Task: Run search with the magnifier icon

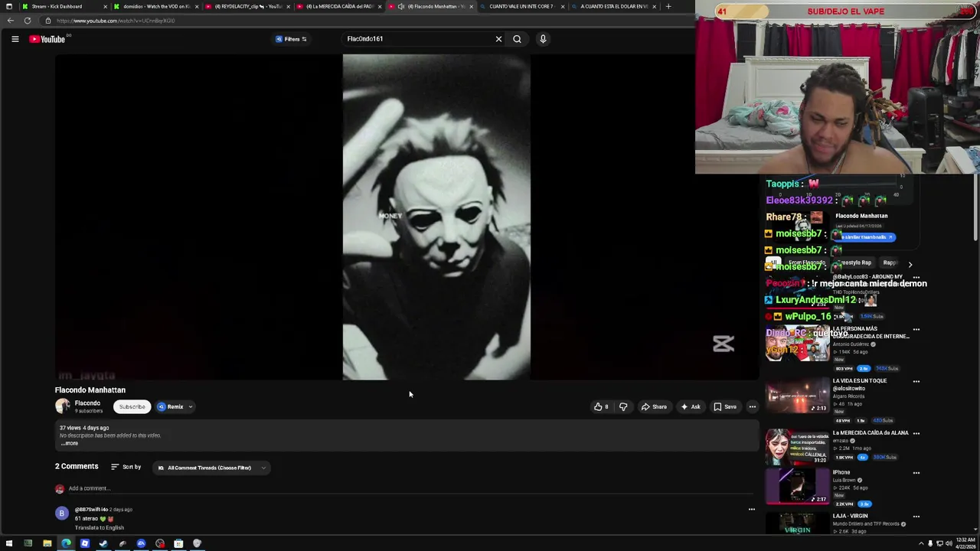Action: (x=518, y=39)
